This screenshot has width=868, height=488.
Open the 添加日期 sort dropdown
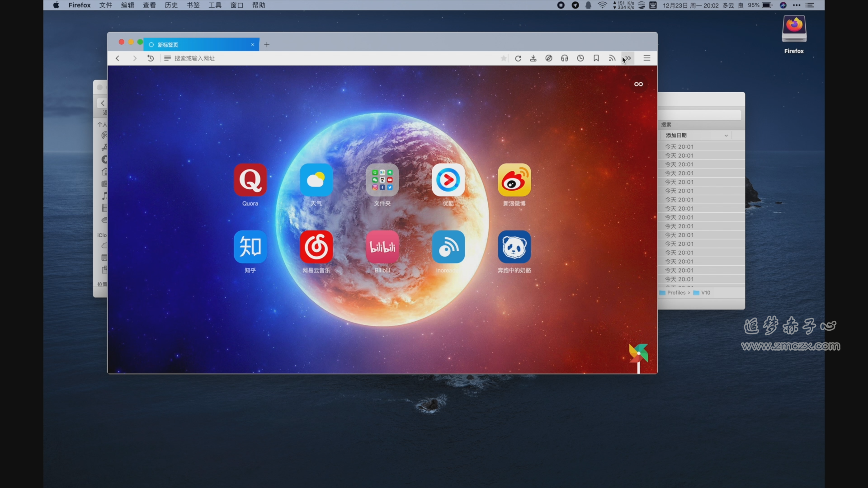pos(696,136)
